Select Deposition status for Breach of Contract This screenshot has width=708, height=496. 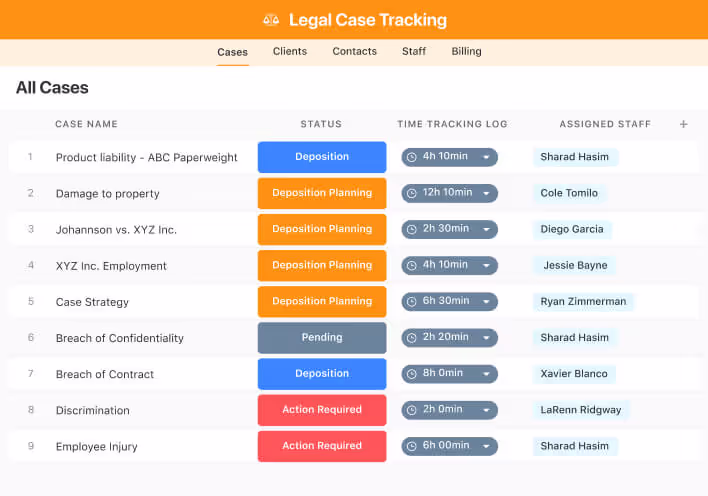coord(322,374)
